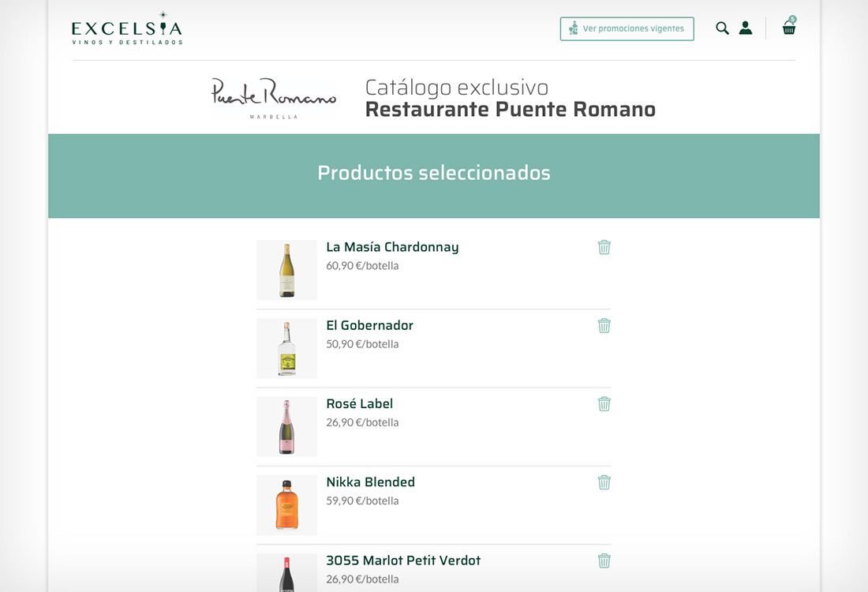Viewport: 868px width, 592px height.
Task: Click the Ver promociones vigentes button
Action: point(627,29)
